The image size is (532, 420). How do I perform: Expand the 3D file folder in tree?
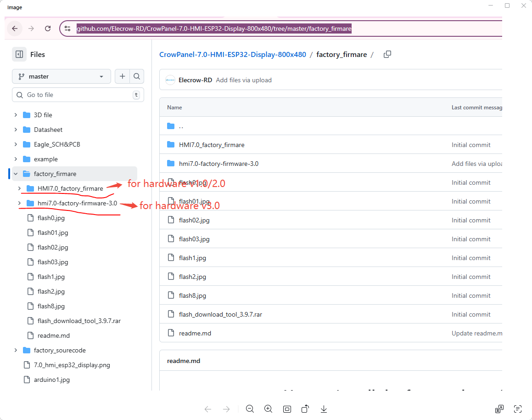point(16,115)
